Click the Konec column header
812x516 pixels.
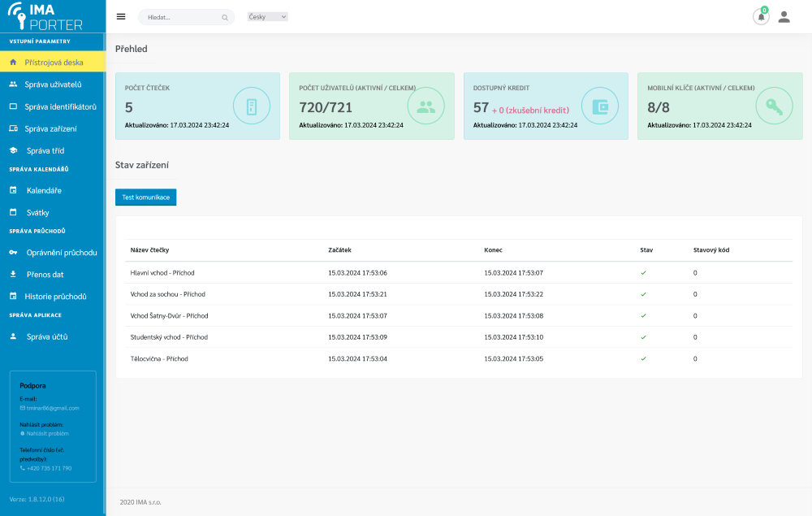pyautogui.click(x=493, y=249)
